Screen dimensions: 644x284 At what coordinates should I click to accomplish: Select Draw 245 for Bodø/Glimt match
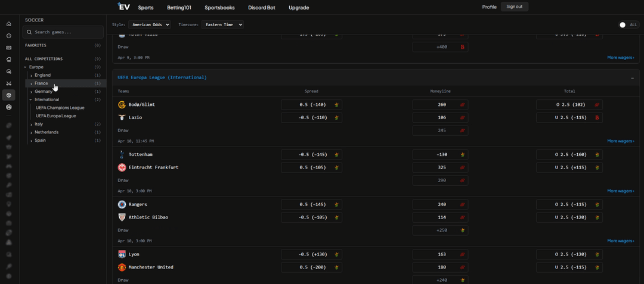pyautogui.click(x=440, y=131)
